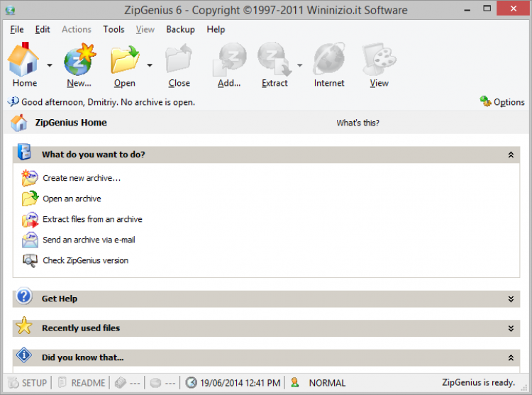Image resolution: width=532 pixels, height=395 pixels.
Task: Click the Open an archive link
Action: (72, 199)
